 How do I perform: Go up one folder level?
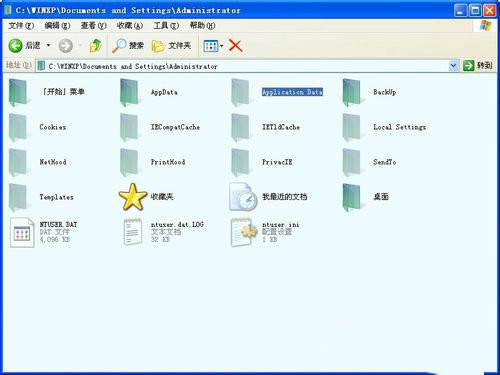click(x=96, y=46)
